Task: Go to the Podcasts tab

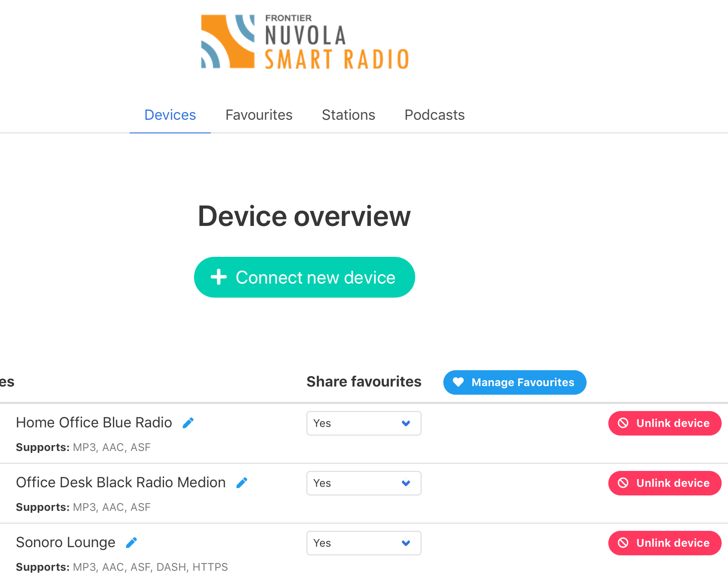Action: tap(435, 115)
